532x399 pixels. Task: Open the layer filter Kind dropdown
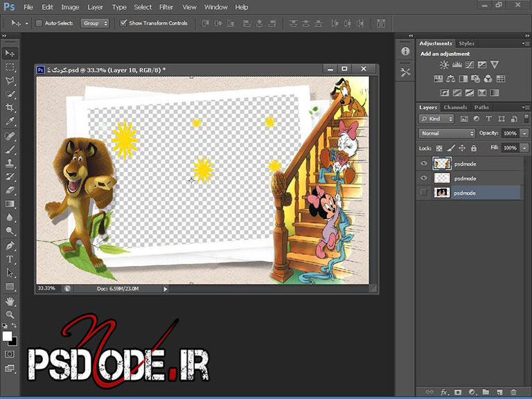436,118
